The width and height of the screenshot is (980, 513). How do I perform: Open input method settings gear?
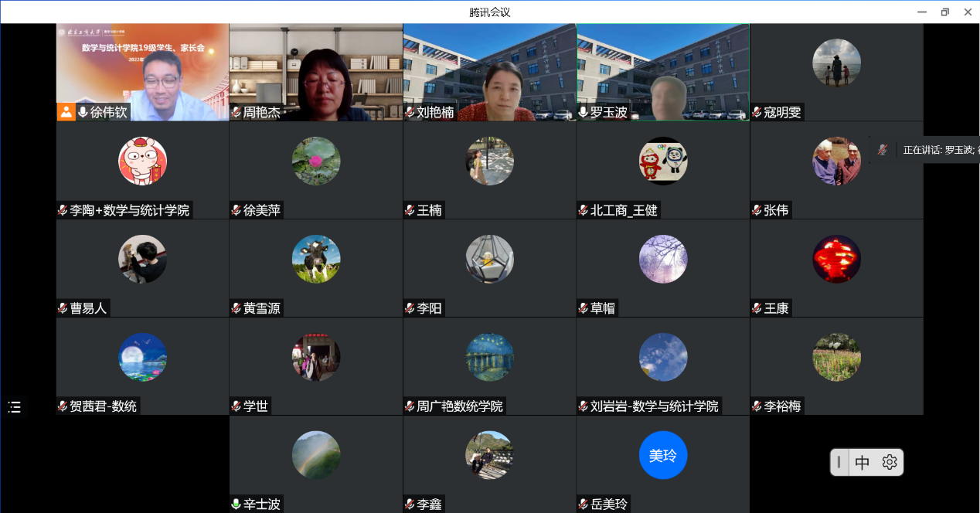(890, 462)
